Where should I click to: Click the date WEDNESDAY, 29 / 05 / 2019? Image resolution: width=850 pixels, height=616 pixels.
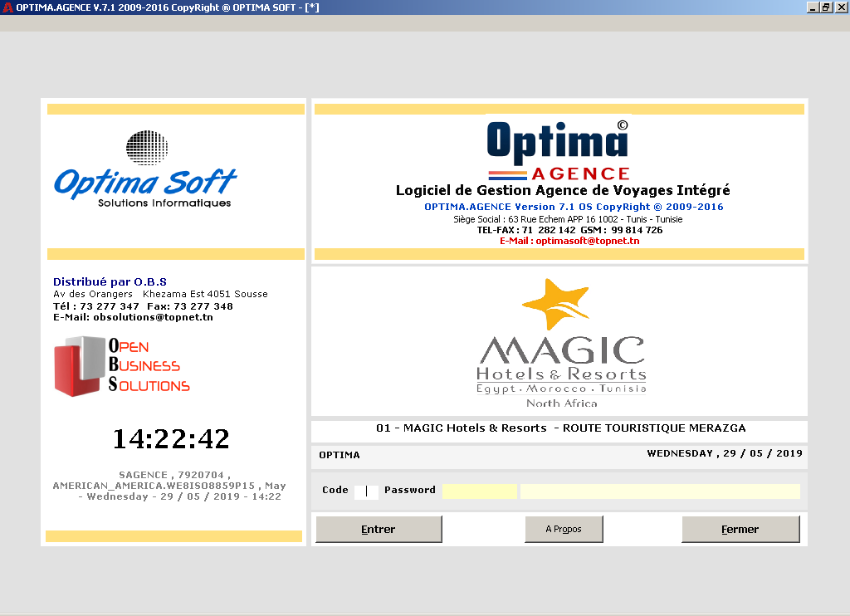(x=724, y=453)
